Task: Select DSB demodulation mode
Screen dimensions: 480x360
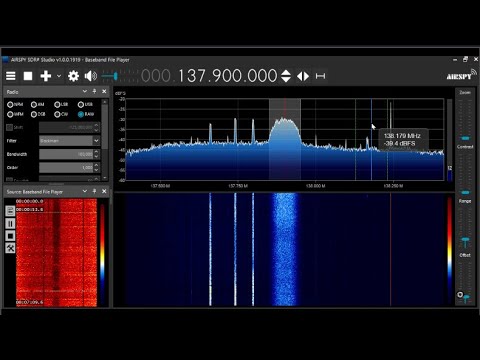Action: pos(38,114)
